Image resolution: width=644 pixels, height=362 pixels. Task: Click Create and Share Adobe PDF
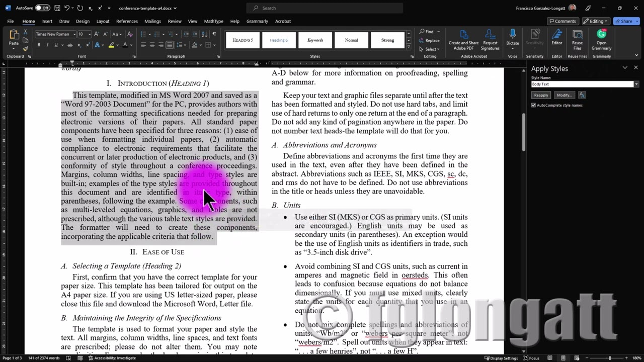[463, 39]
